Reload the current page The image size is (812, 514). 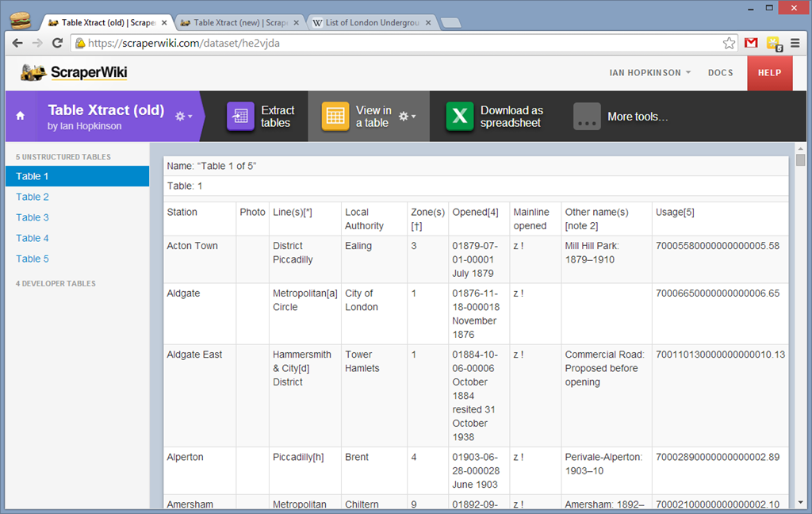[57, 43]
